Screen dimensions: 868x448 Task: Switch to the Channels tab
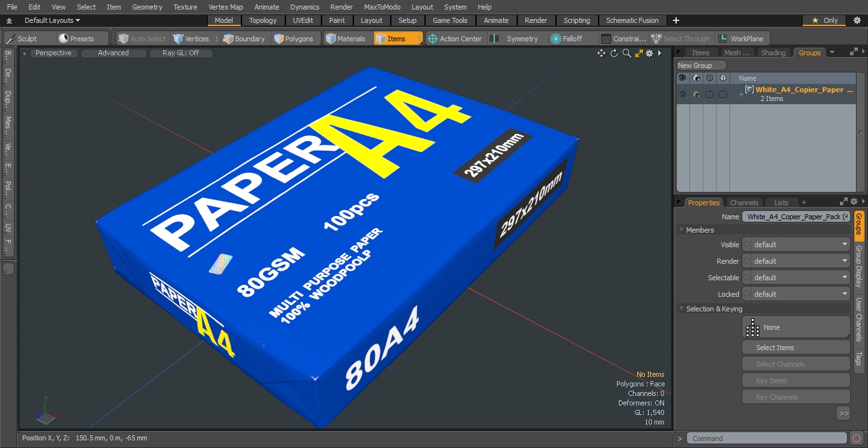click(x=744, y=203)
